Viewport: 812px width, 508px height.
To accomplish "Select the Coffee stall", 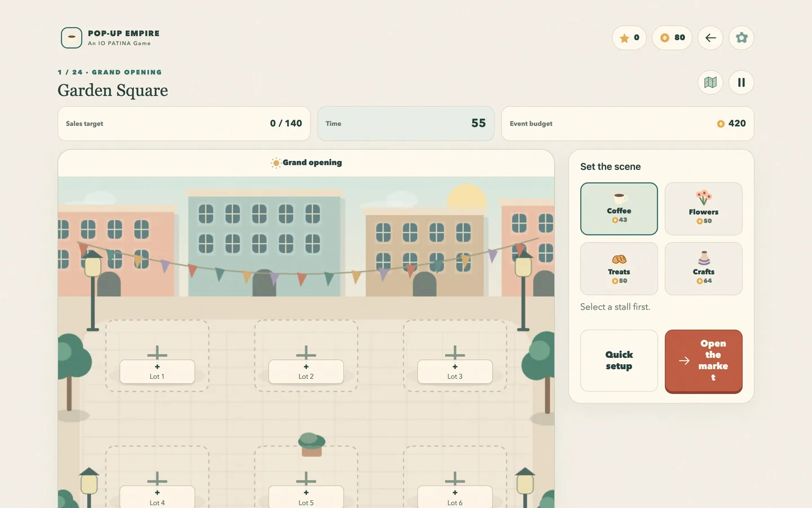I will point(619,209).
